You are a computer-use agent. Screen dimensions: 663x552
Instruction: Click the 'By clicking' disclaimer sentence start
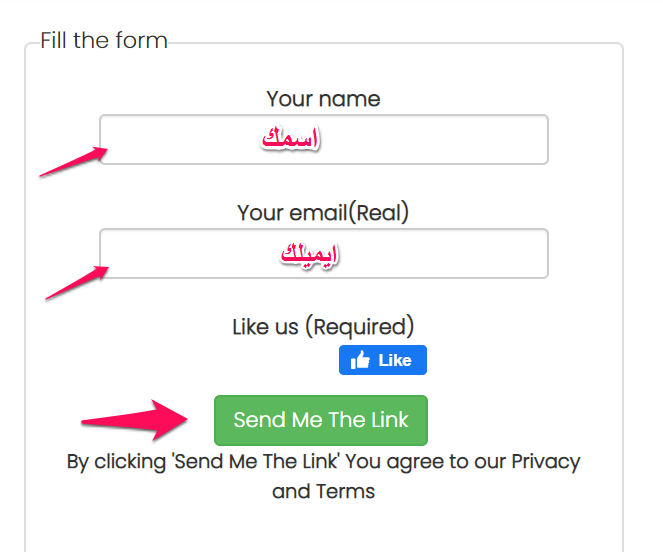click(x=116, y=462)
